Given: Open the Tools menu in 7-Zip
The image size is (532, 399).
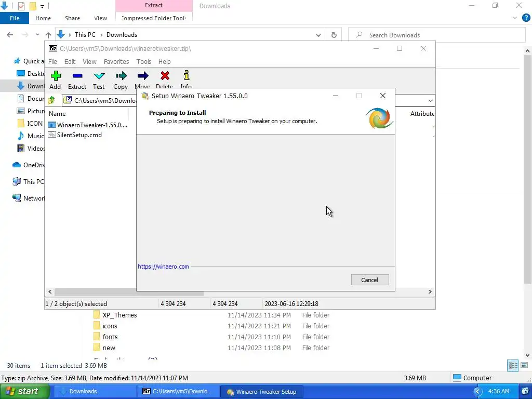Looking at the screenshot, I should point(144,61).
